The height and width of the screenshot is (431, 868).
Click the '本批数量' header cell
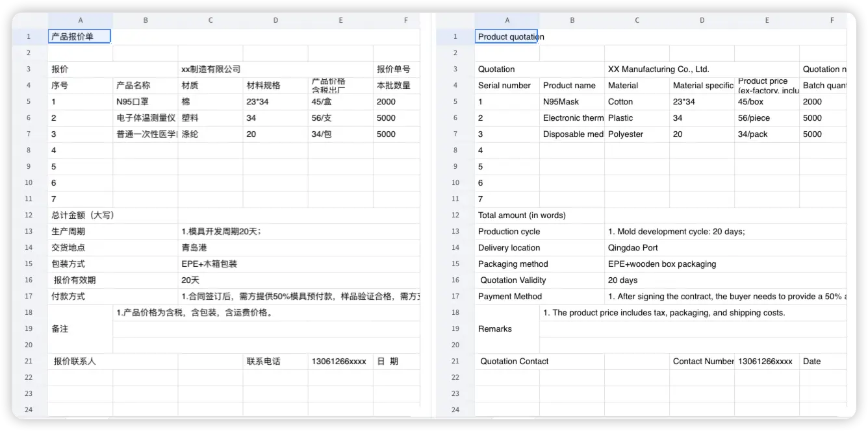396,85
